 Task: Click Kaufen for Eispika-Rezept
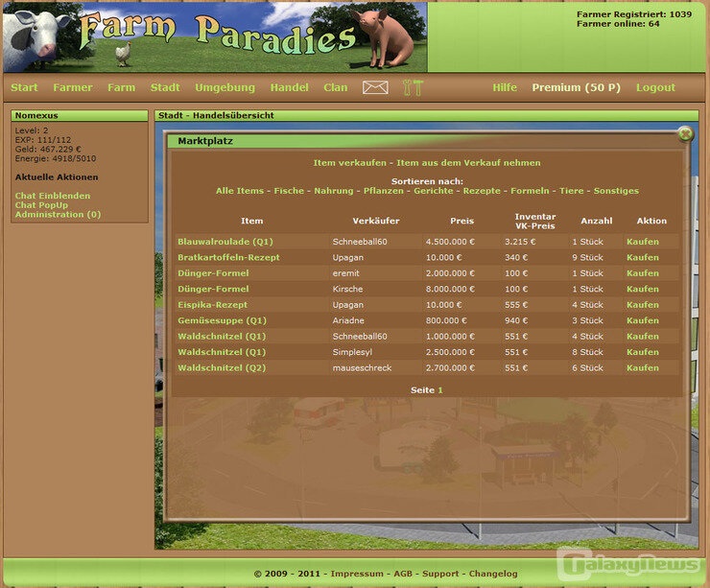[x=643, y=305]
